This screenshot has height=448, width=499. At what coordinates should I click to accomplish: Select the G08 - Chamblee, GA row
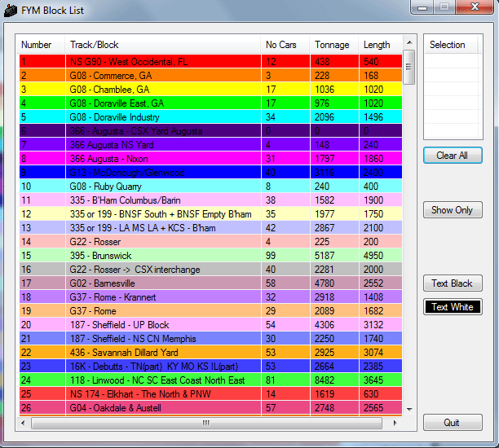point(210,89)
